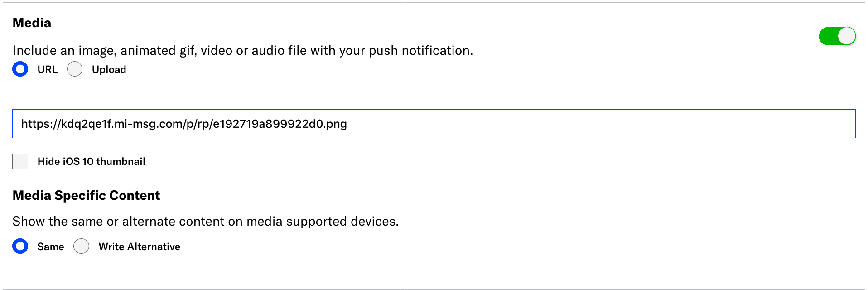868x290 pixels.
Task: Click the 'URL' label text
Action: (x=47, y=69)
